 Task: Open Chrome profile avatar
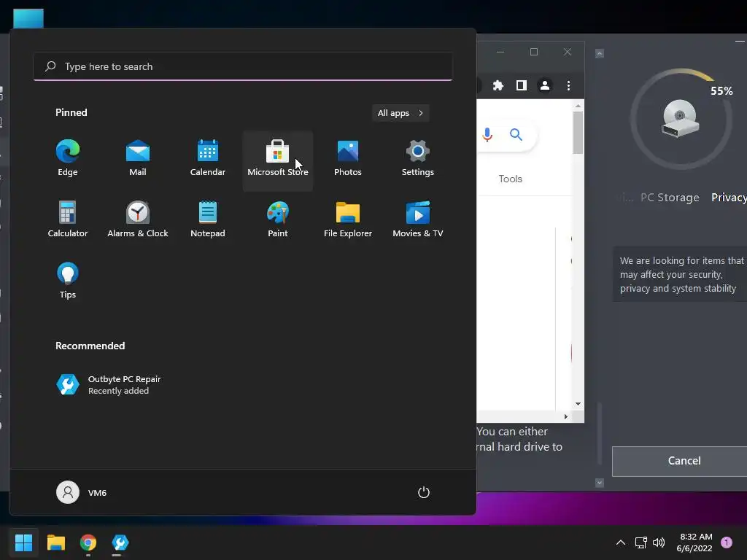[544, 85]
